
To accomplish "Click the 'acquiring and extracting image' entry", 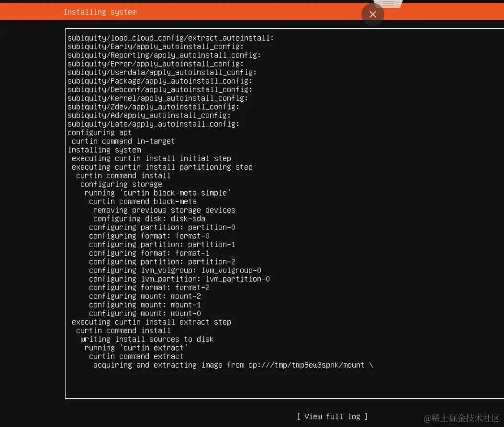I will pyautogui.click(x=211, y=365).
